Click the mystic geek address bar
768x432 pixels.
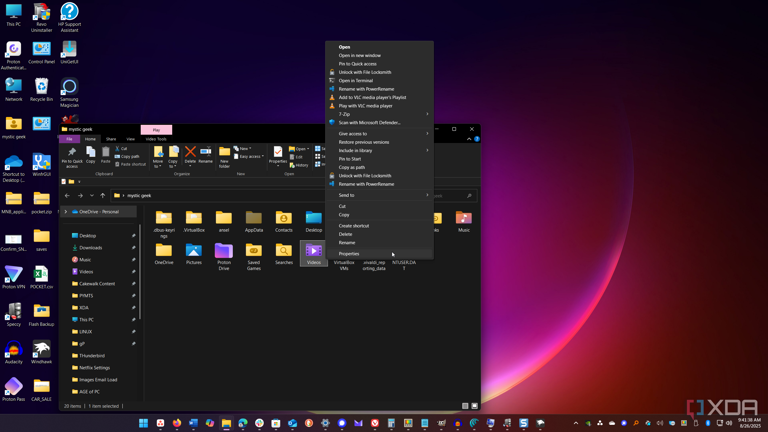point(217,195)
